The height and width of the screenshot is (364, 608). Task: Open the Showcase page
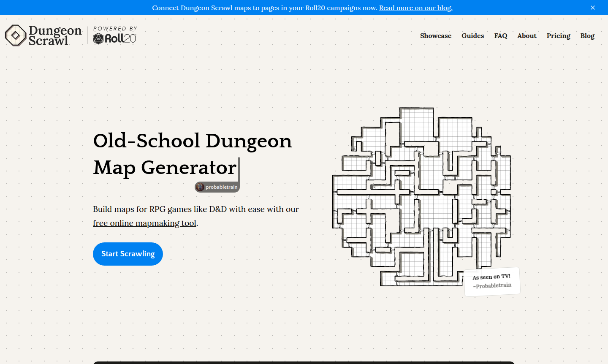(436, 36)
